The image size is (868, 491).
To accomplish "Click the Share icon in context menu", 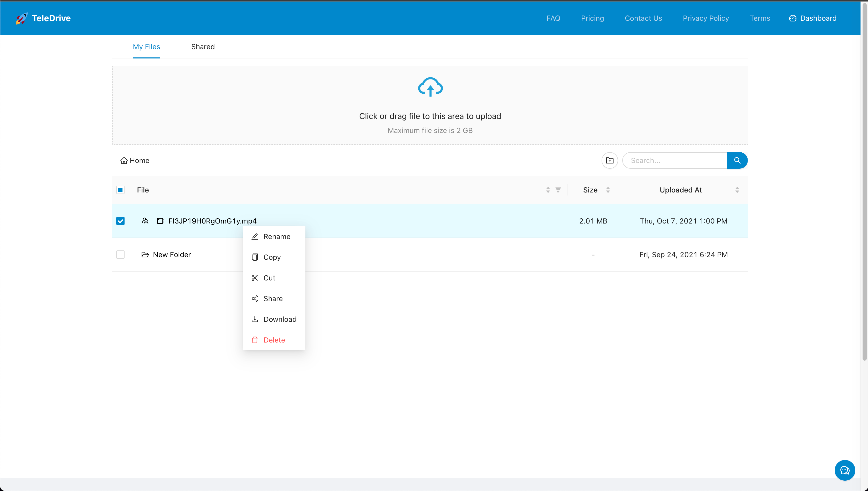I will pos(255,298).
